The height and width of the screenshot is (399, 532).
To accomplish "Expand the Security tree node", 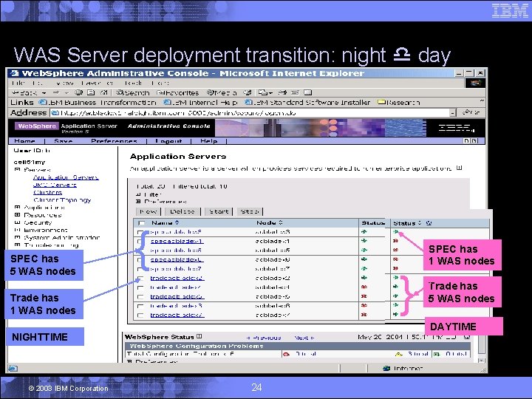I will point(17,222).
